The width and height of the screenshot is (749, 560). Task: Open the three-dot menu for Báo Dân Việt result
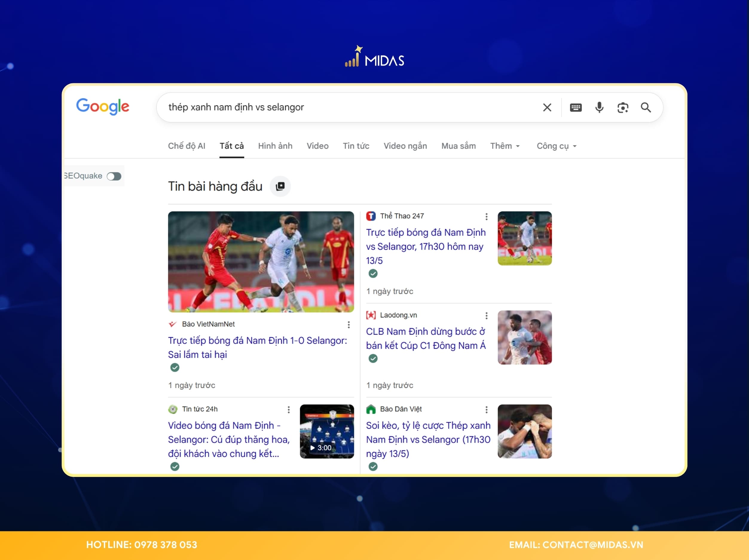486,410
